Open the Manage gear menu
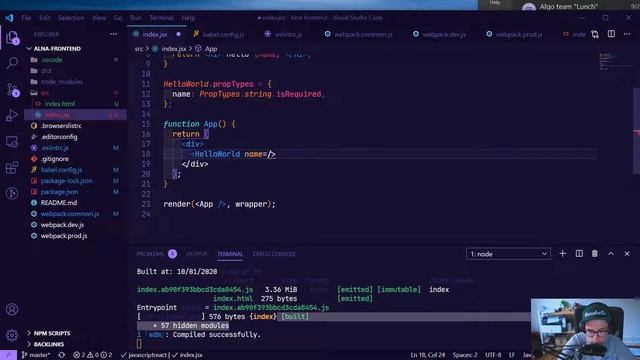Viewport: 640px width, 360px height. [12, 335]
